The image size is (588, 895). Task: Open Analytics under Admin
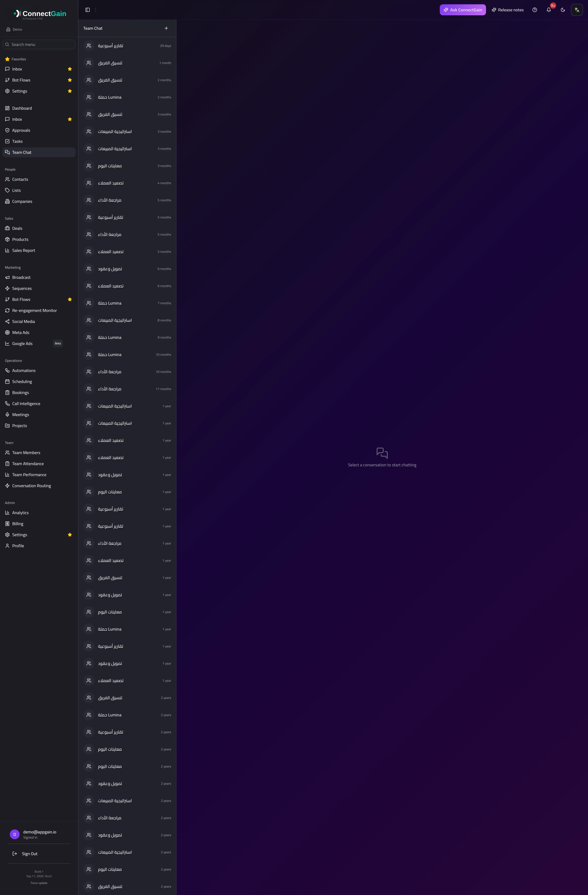(39, 513)
